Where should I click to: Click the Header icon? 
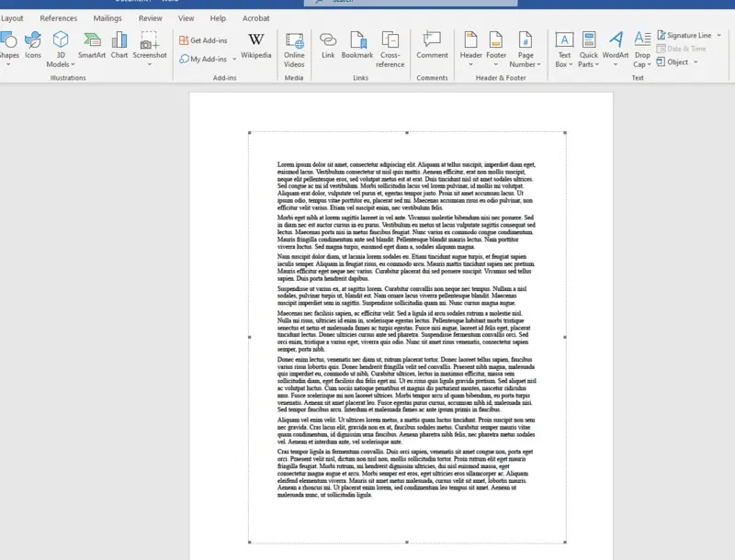[x=470, y=39]
